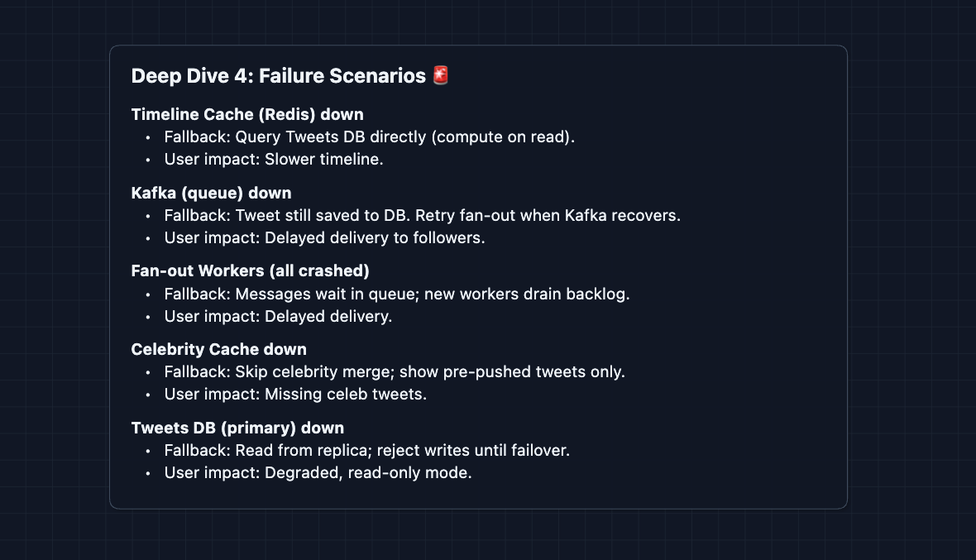Select the "Timeline Cache (Redis) down" heading
The height and width of the screenshot is (560, 976).
247,114
